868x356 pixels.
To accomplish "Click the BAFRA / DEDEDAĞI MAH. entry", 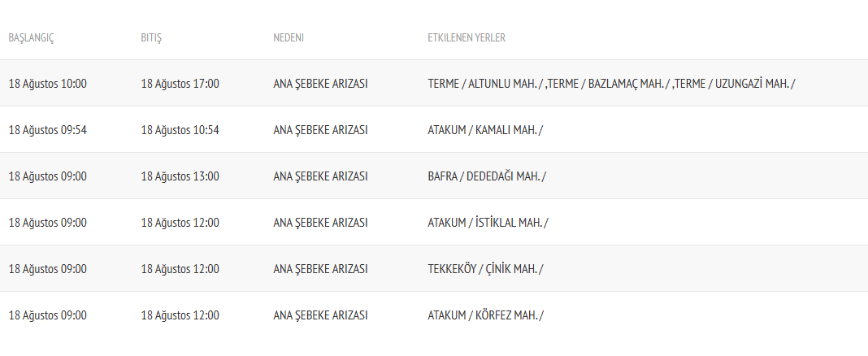I will pos(487,176).
